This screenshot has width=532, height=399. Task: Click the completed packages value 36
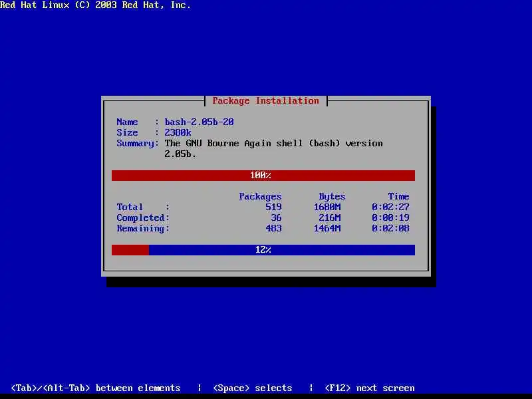tap(276, 217)
